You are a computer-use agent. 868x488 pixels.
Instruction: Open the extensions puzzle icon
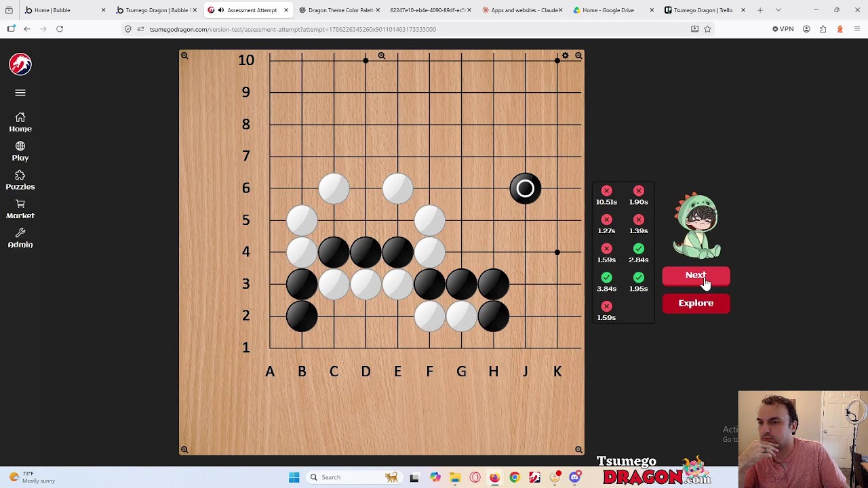823,29
